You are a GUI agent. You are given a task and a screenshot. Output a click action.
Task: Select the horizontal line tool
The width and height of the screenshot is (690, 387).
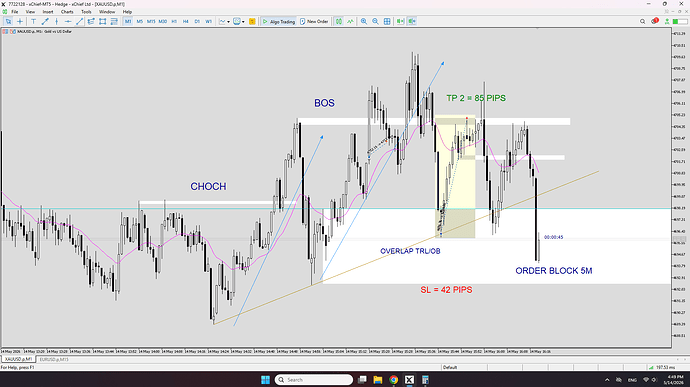pos(68,21)
